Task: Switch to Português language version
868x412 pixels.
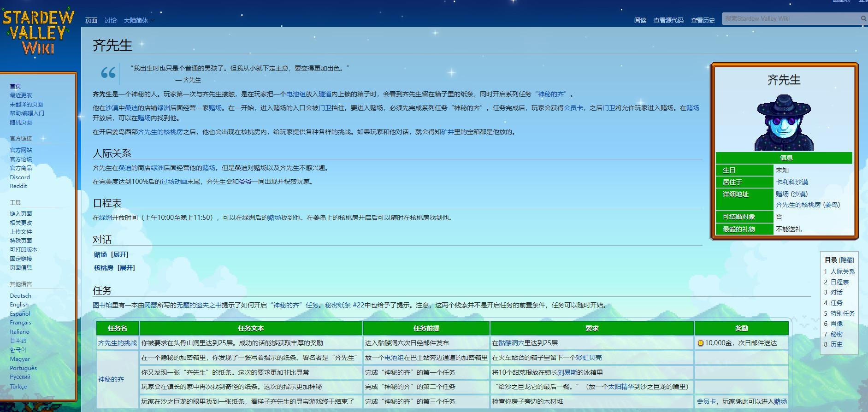Action: [x=23, y=368]
